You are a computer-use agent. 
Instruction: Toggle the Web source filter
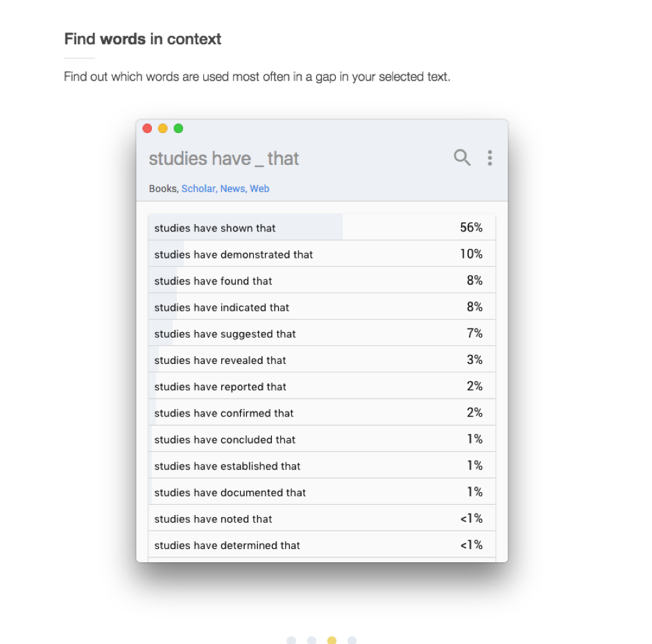tap(259, 189)
